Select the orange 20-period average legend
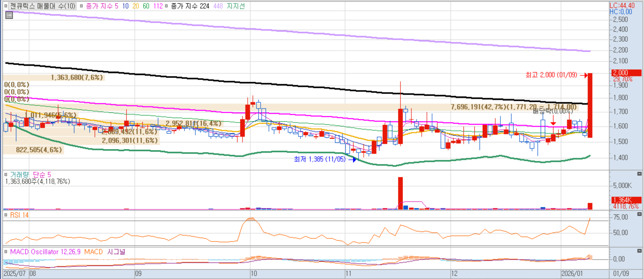 (x=136, y=6)
